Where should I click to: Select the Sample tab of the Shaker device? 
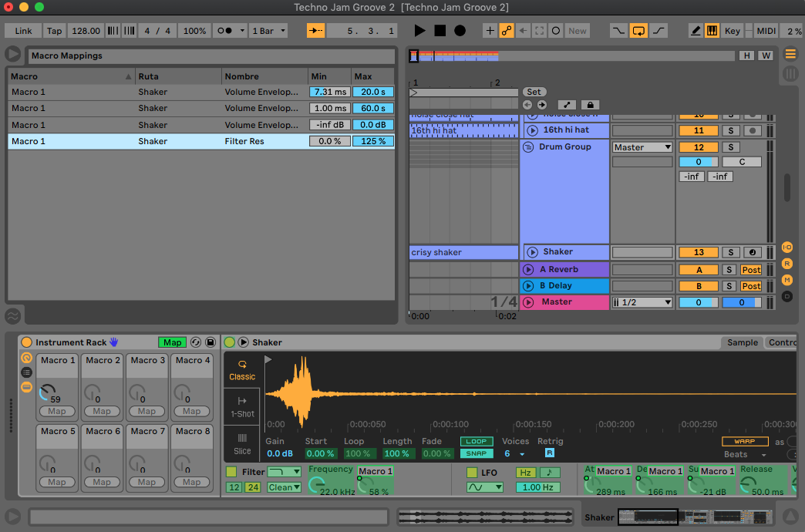coord(742,342)
